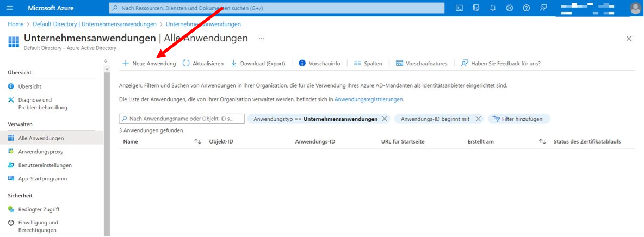Sort by the Erstellt am column arrows
The width and height of the screenshot is (644, 237).
tap(542, 142)
